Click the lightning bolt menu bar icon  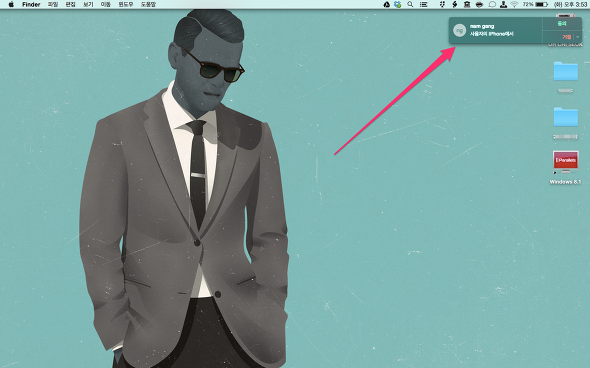[455, 5]
